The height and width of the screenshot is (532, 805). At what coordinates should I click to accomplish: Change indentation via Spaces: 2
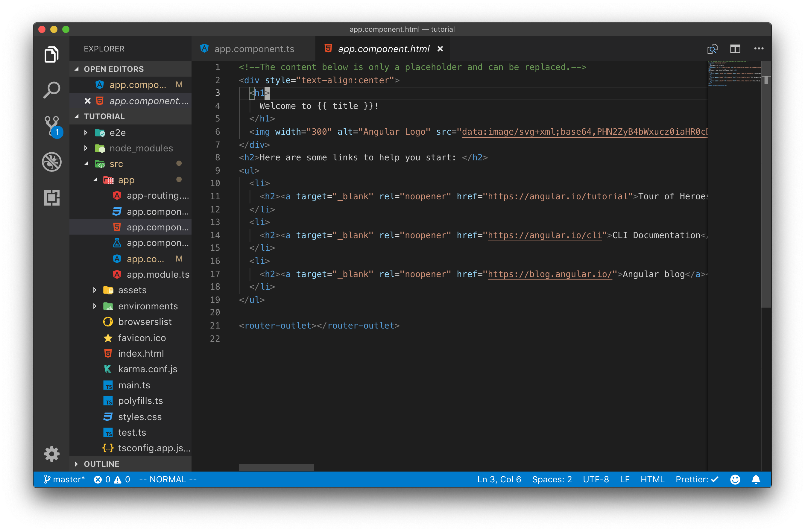point(552,479)
